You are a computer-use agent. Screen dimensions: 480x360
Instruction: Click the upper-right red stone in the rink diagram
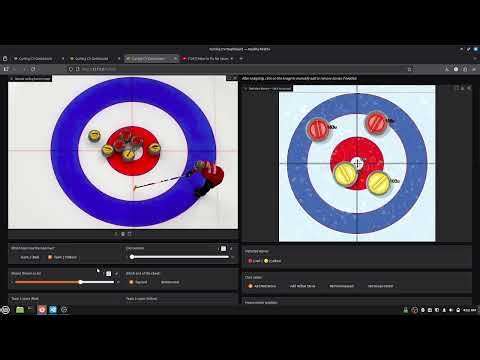click(376, 123)
